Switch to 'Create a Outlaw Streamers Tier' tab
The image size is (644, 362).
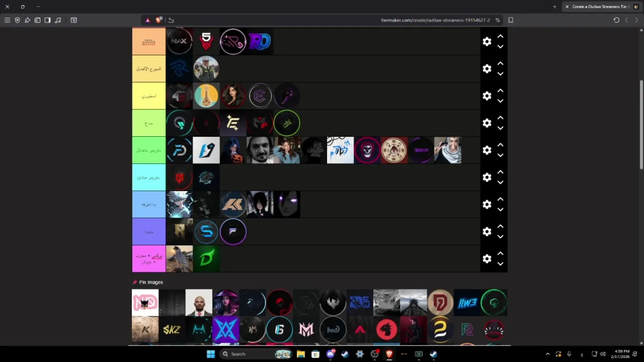tap(601, 7)
